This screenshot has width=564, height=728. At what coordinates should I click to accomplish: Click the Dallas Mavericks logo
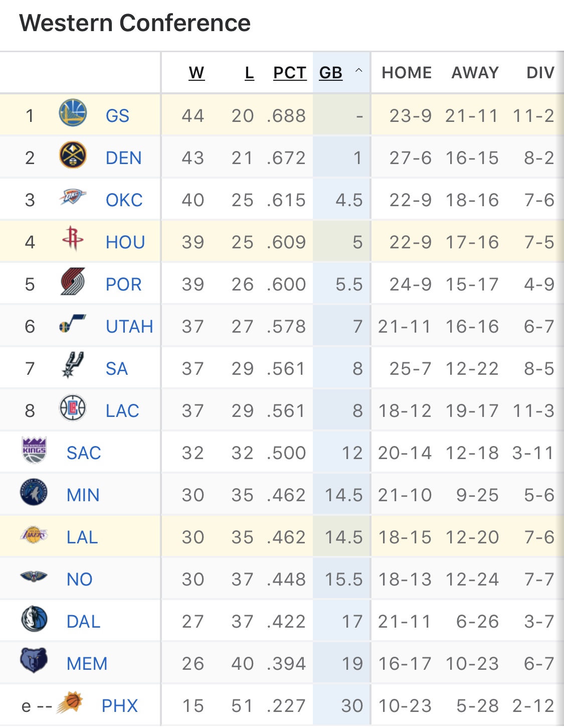(x=34, y=619)
